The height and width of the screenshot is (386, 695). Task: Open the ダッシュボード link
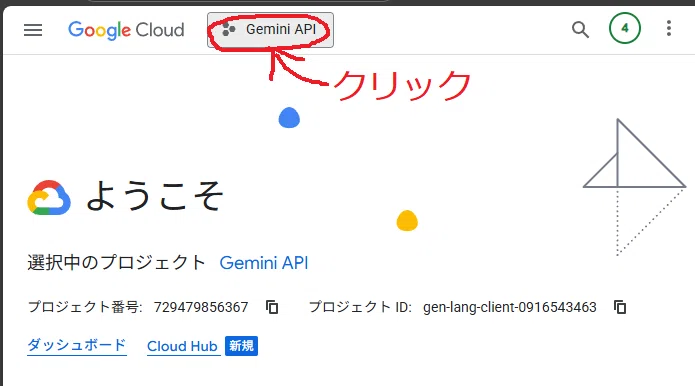click(x=77, y=345)
